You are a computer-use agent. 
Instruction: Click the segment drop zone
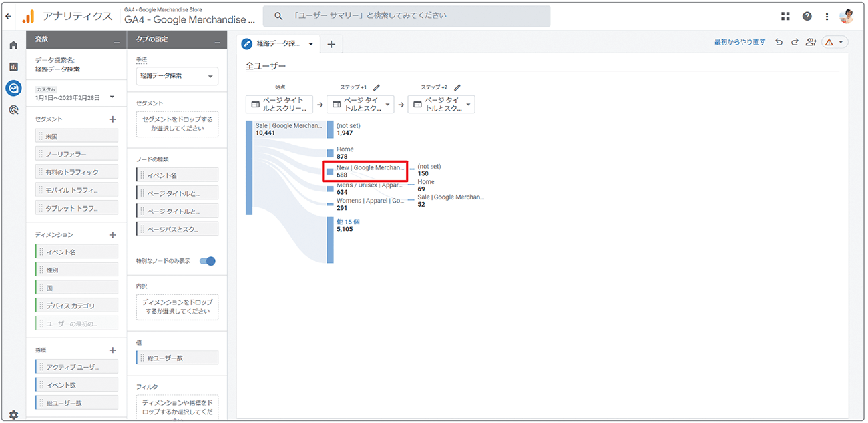177,124
